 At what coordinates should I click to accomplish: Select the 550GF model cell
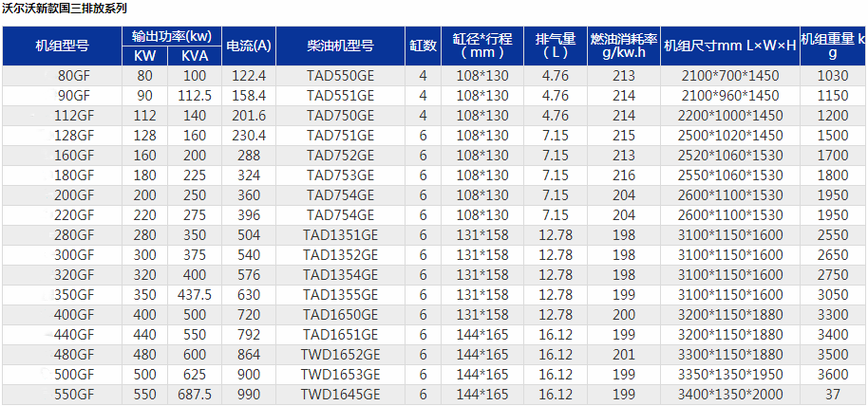[x=74, y=396]
